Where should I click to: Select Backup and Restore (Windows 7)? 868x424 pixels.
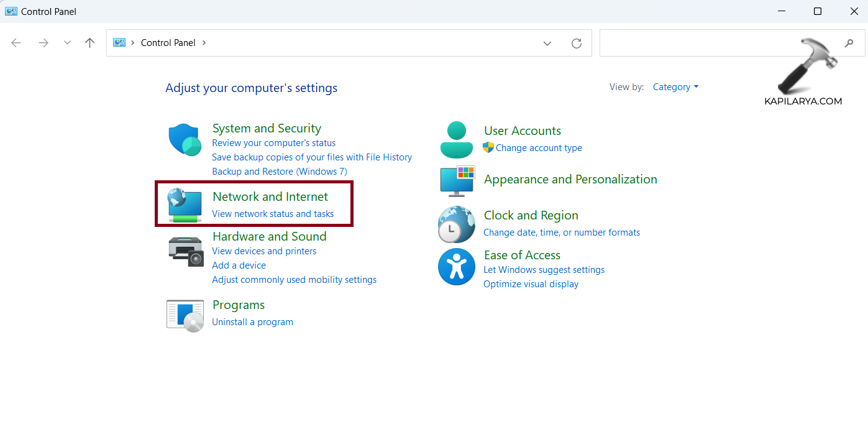(280, 172)
